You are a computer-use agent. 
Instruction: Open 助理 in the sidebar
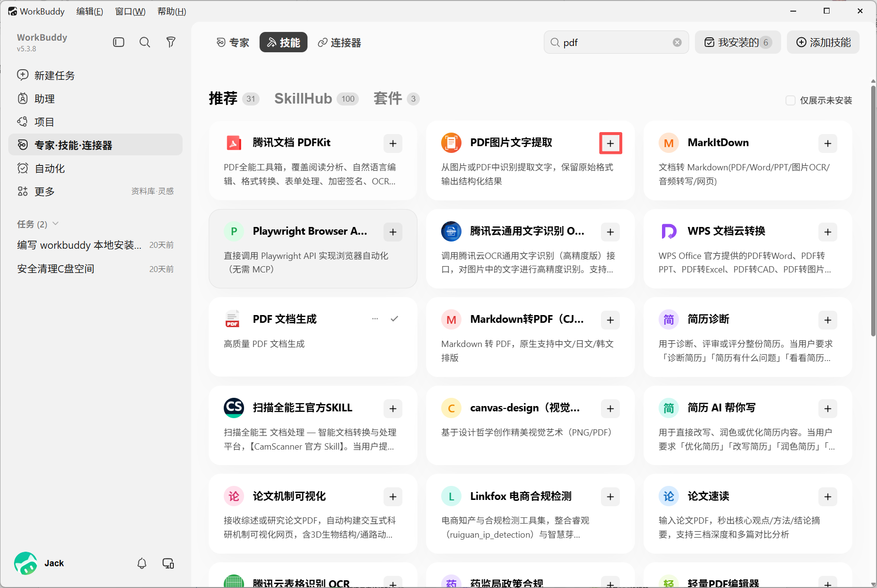click(95, 99)
